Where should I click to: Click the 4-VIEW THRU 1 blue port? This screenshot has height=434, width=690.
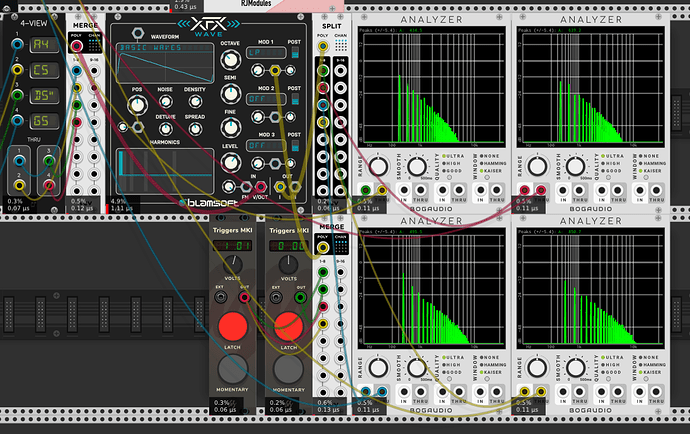coord(19,161)
